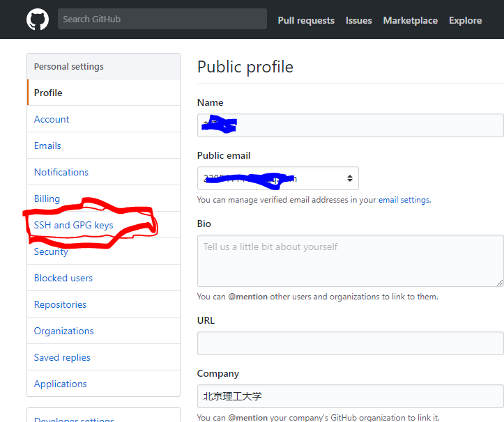Open the Public email dropdown
The height and width of the screenshot is (422, 504).
(277, 178)
